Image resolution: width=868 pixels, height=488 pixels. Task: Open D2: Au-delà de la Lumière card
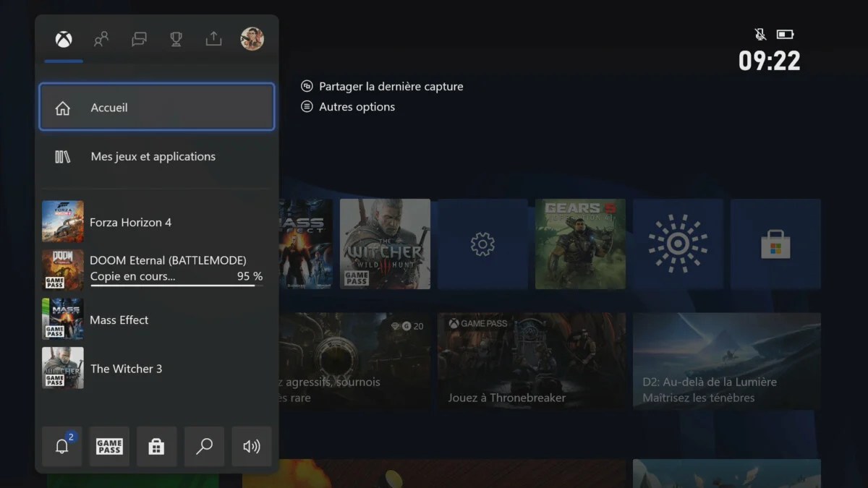point(727,361)
